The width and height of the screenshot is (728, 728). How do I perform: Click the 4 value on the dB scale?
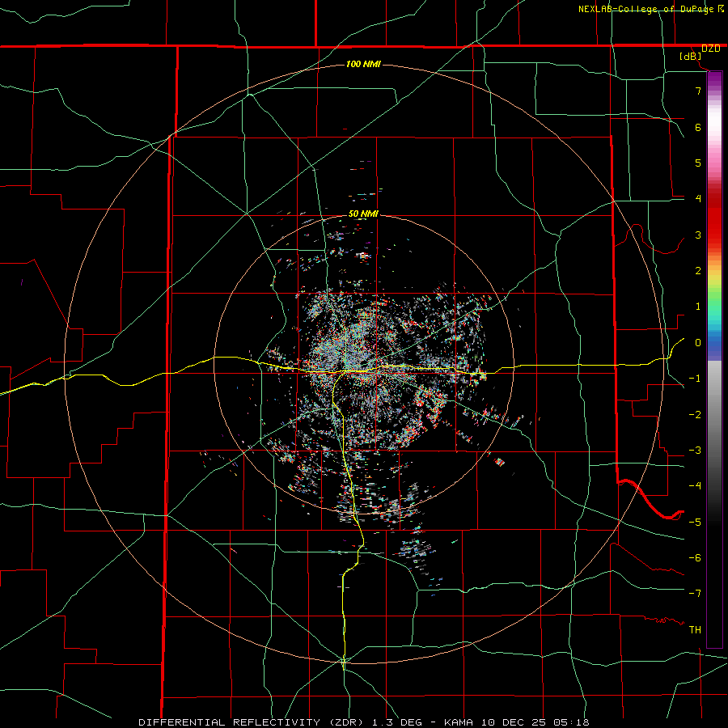click(698, 199)
